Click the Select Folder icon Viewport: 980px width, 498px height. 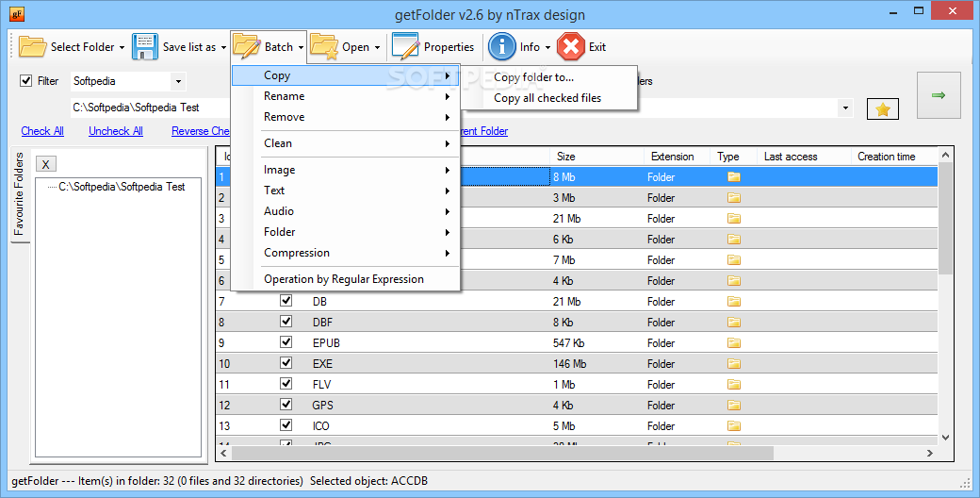32,47
